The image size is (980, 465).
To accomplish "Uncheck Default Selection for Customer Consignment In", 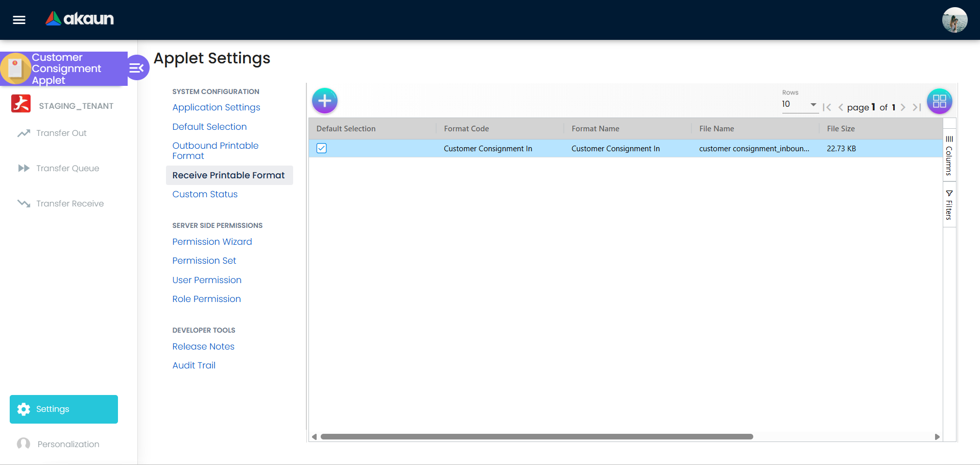I will [x=322, y=148].
